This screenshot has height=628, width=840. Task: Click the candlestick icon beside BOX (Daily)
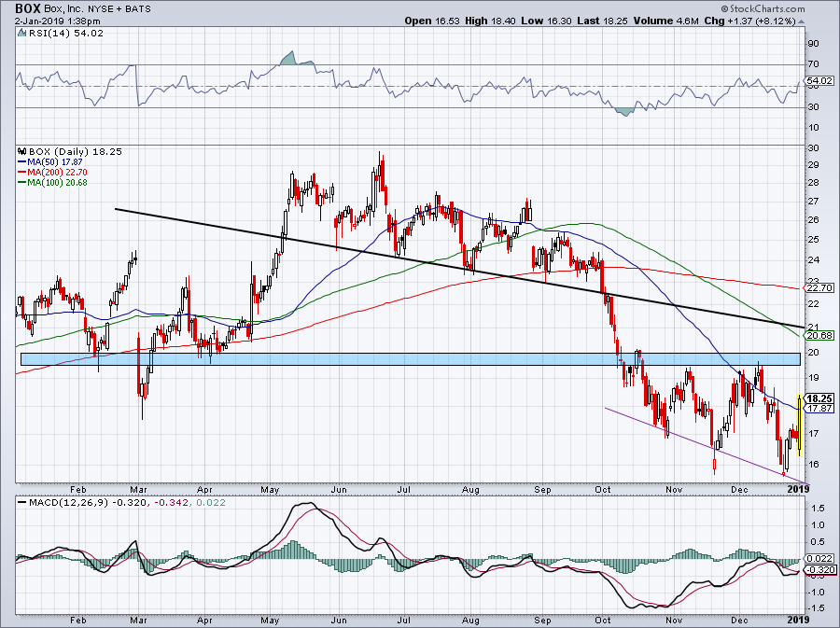click(x=22, y=151)
